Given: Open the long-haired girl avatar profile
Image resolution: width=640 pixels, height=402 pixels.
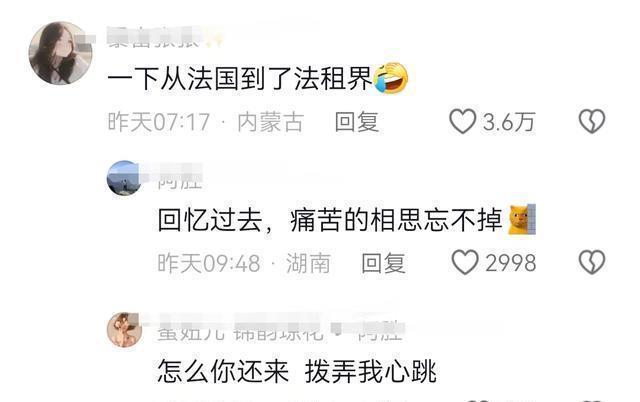Looking at the screenshot, I should [x=61, y=53].
